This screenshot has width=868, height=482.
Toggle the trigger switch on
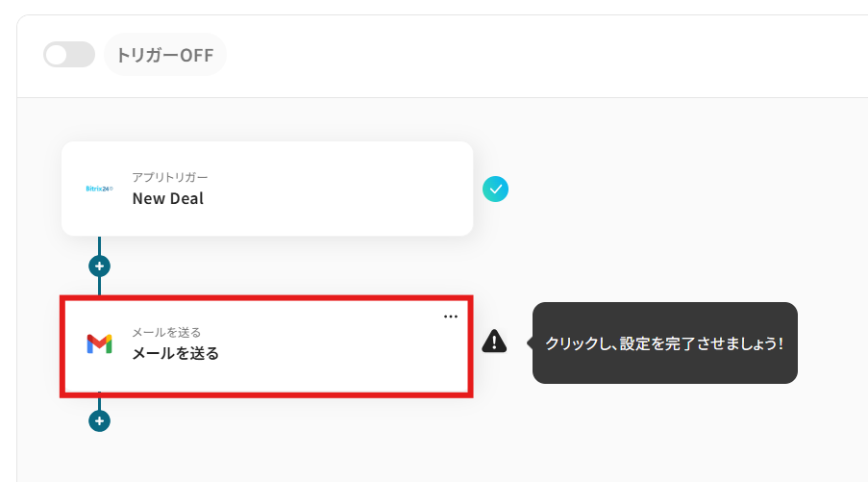coord(69,55)
